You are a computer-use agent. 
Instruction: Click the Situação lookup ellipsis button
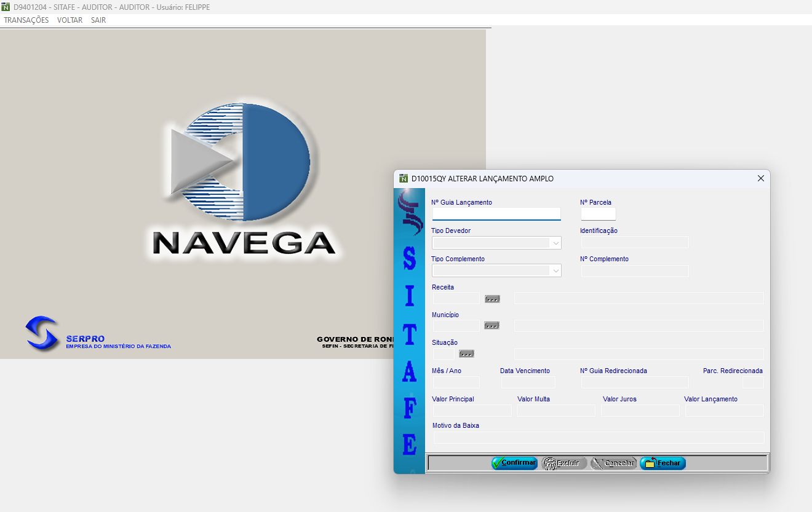(x=466, y=354)
